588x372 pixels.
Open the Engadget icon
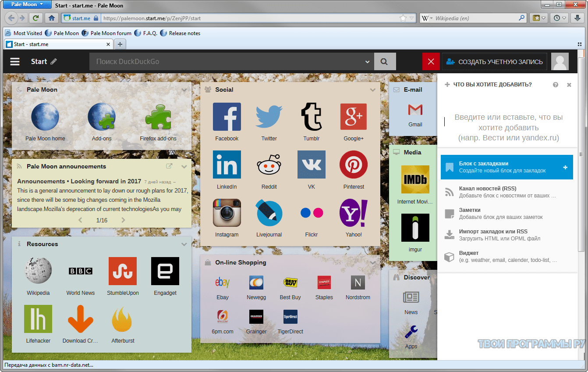pyautogui.click(x=165, y=271)
